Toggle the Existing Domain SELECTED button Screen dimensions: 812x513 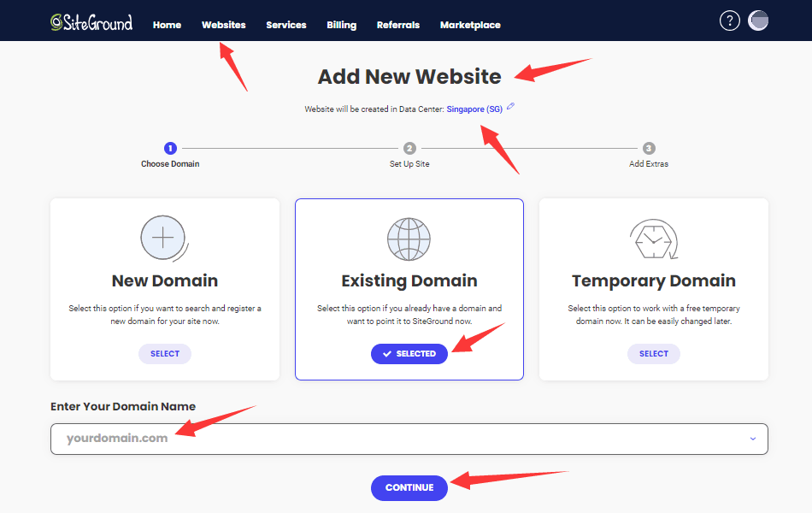[409, 354]
